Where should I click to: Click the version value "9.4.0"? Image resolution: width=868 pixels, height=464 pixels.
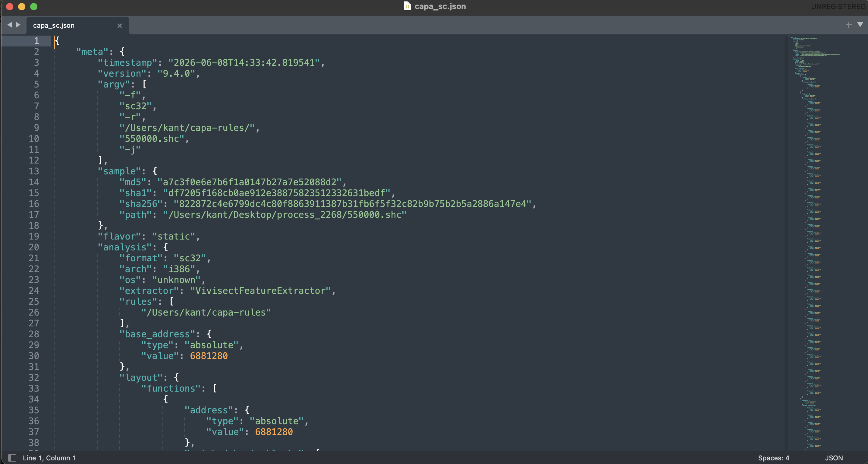pos(176,74)
